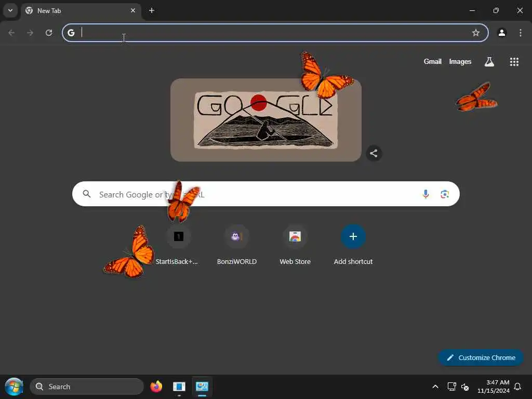Click the Google G icon in address bar
Viewport: 532px width, 399px height.
coord(71,33)
